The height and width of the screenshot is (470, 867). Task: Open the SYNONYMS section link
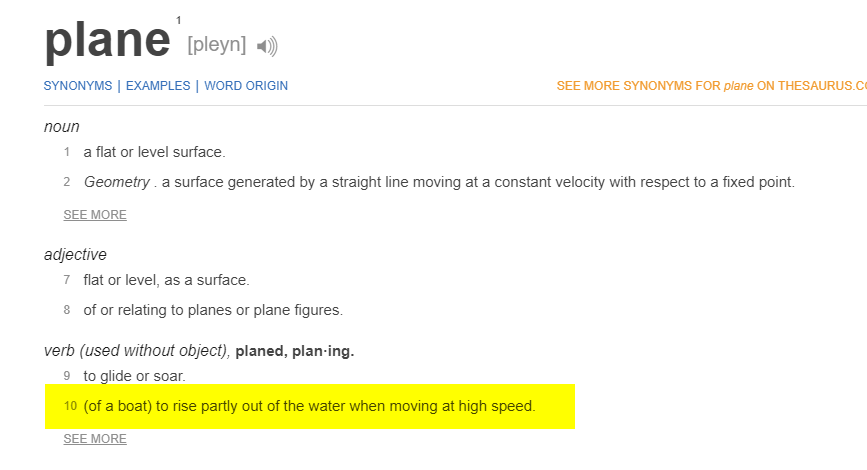click(78, 86)
